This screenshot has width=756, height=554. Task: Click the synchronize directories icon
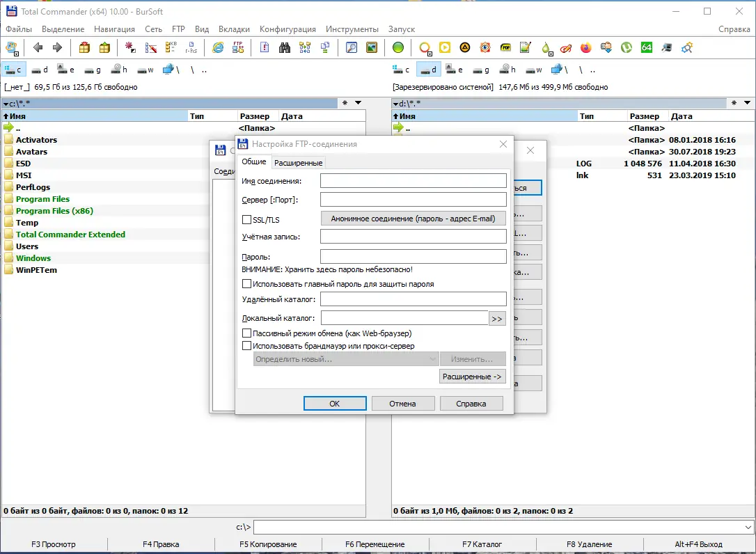(x=305, y=47)
